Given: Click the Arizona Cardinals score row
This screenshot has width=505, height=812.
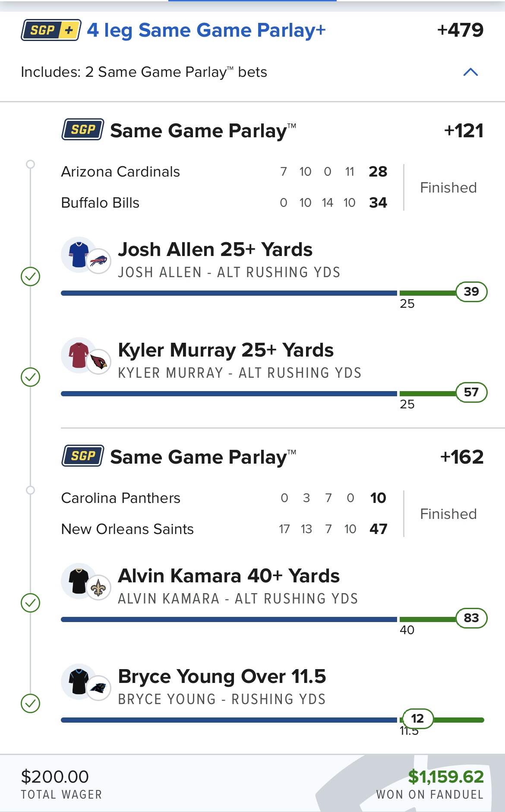Looking at the screenshot, I should click(224, 172).
